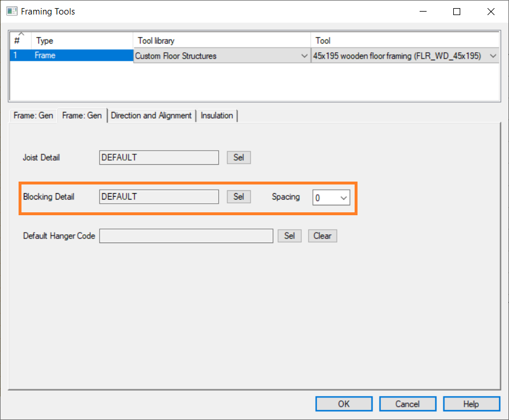Image resolution: width=509 pixels, height=420 pixels.
Task: Click the Framing Tools title bar icon
Action: pyautogui.click(x=12, y=12)
